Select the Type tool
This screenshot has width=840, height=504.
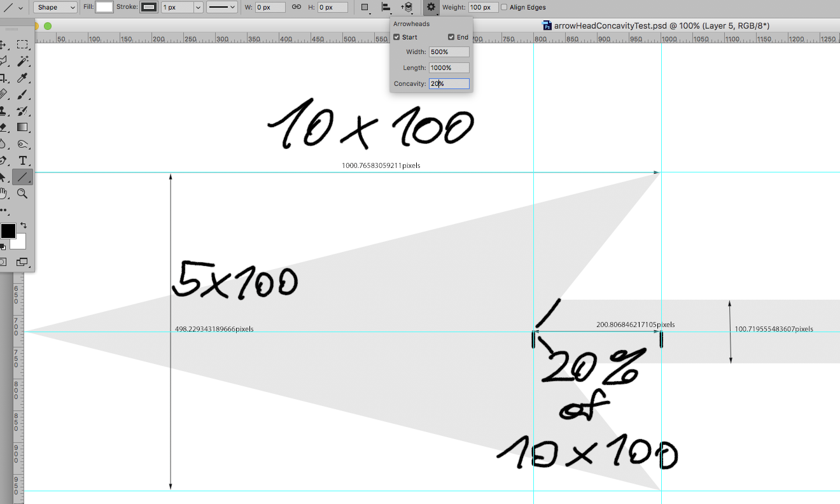coord(22,160)
